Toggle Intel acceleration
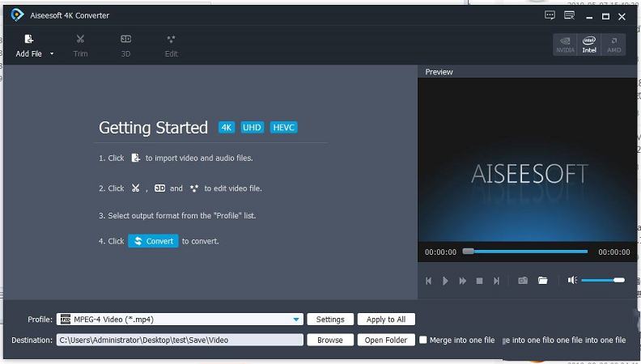Screen dimensions: 641x364 tap(589, 44)
